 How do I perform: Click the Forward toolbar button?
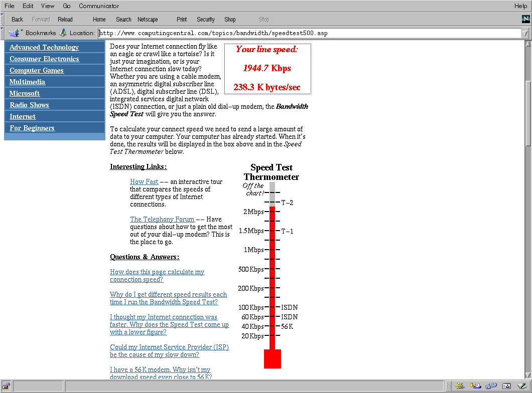[41, 20]
